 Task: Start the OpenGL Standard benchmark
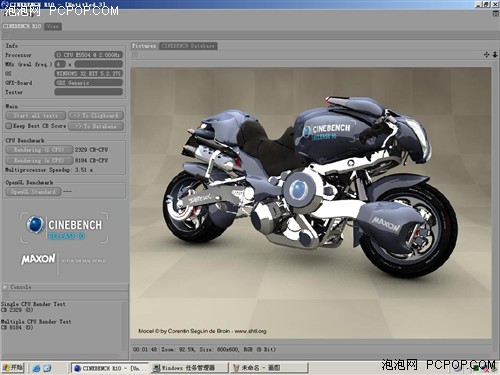[x=33, y=192]
